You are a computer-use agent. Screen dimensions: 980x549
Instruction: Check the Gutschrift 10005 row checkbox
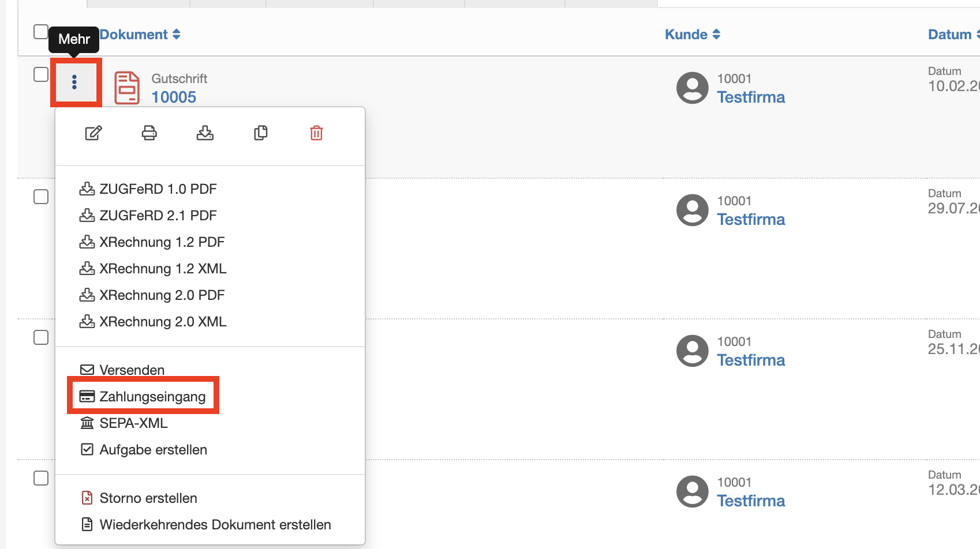pos(41,74)
